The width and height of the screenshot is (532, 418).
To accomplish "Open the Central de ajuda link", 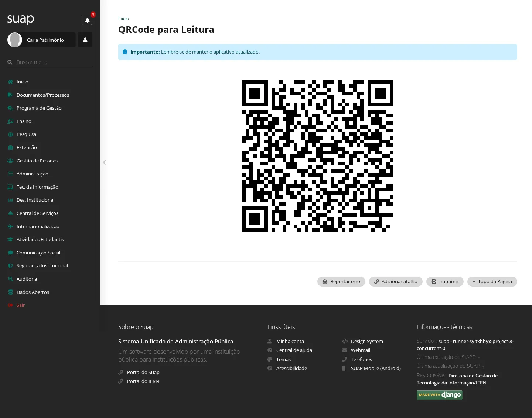I will click(x=294, y=350).
